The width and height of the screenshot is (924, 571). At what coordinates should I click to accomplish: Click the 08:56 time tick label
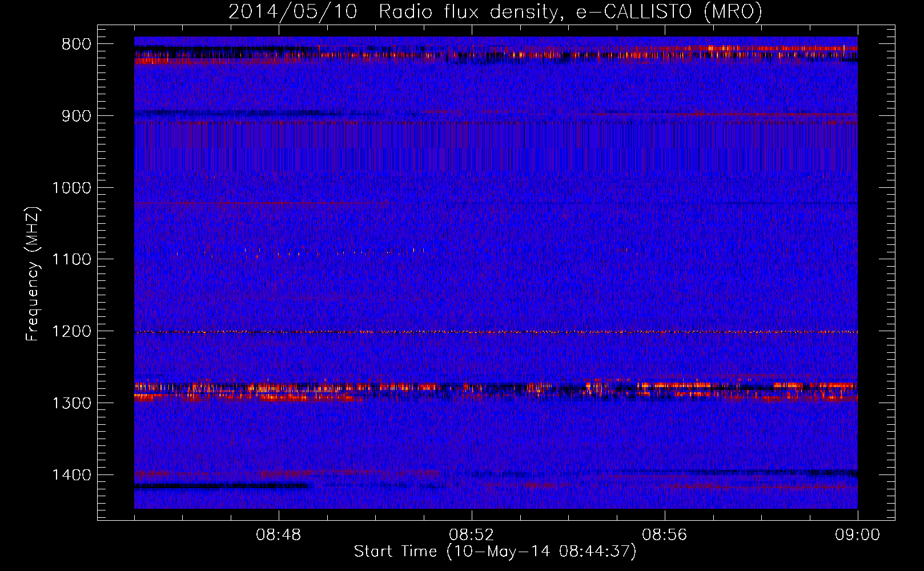665,535
